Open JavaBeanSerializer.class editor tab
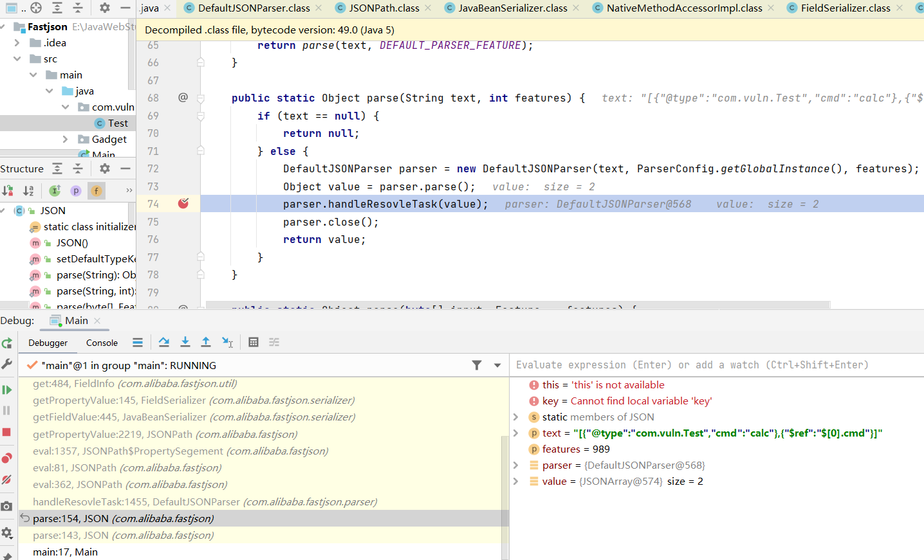Screen dimensions: 924x560 513,8
